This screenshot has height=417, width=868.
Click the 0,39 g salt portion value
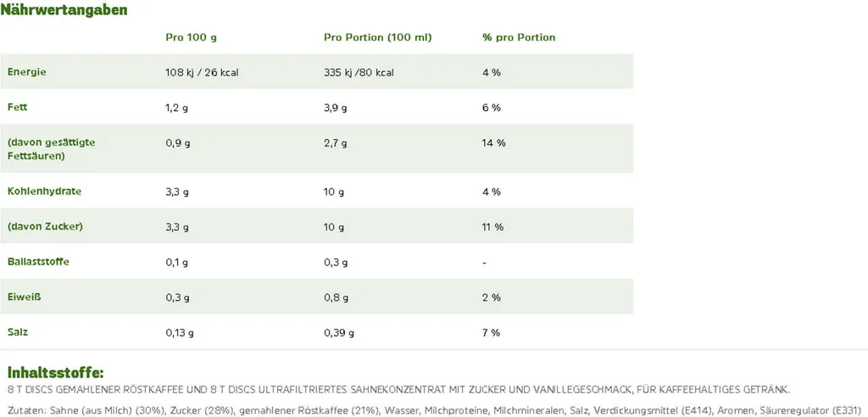[339, 333]
